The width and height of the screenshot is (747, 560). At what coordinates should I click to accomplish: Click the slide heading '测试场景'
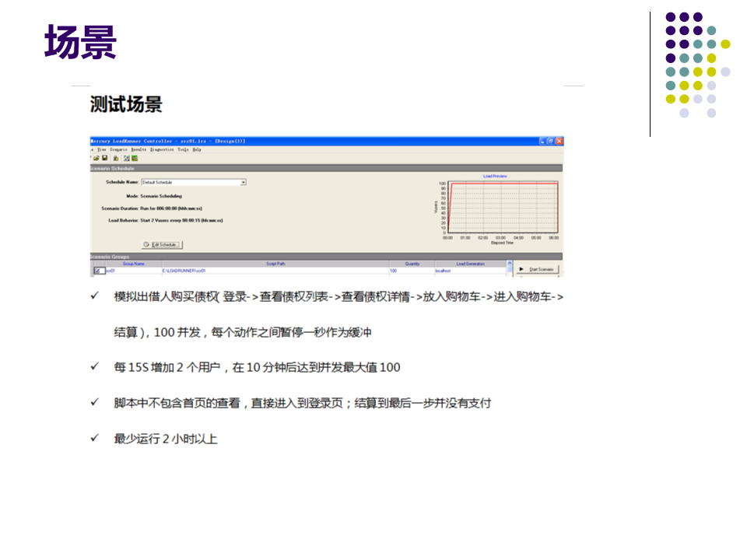click(x=126, y=104)
